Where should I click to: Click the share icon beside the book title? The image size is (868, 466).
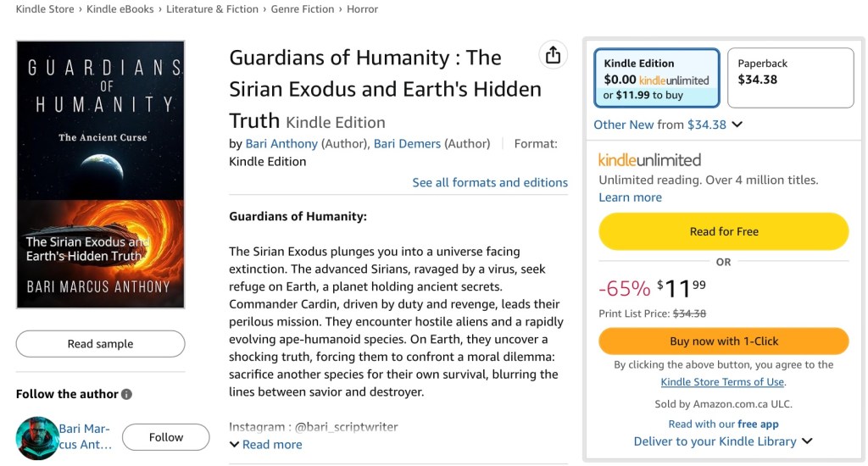(553, 55)
